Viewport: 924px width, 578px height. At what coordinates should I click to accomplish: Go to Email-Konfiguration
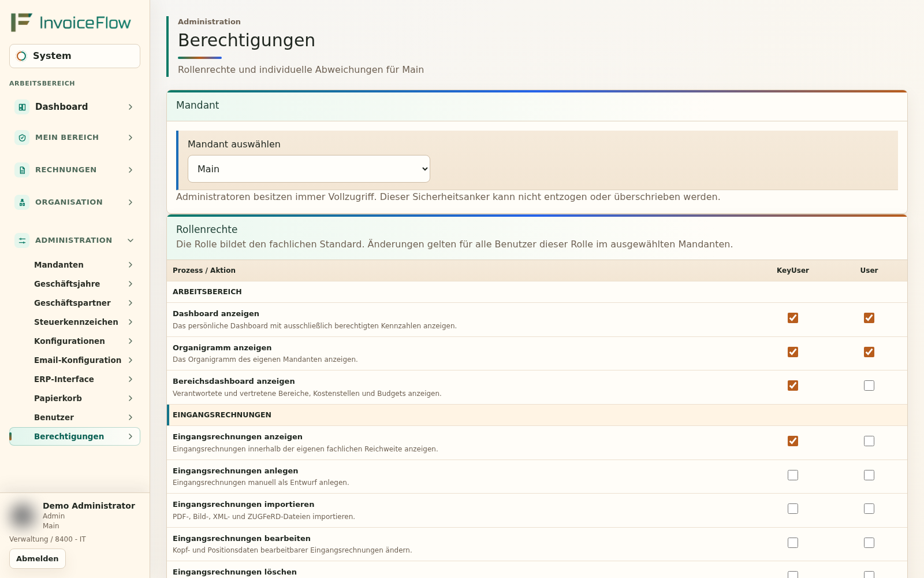coord(75,360)
